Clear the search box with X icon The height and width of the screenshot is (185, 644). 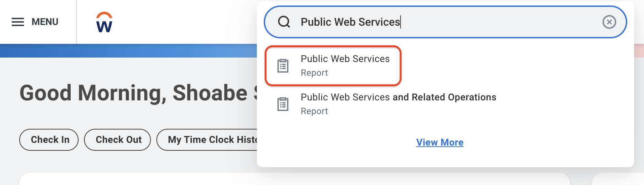click(x=609, y=22)
